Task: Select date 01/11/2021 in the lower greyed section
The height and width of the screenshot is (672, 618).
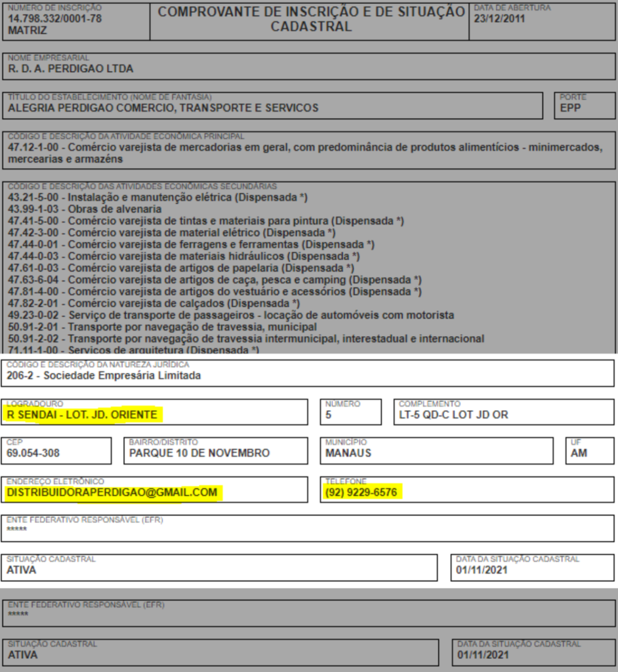Action: pyautogui.click(x=483, y=656)
